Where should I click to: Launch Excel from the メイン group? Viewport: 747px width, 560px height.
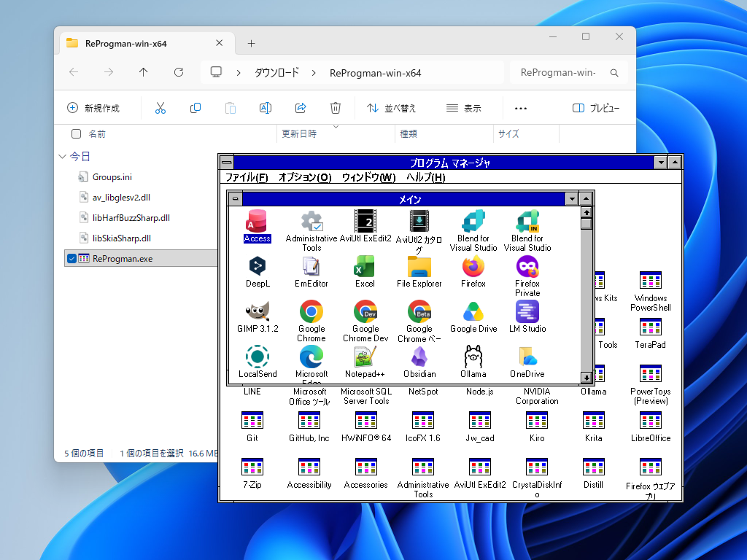[x=365, y=272]
